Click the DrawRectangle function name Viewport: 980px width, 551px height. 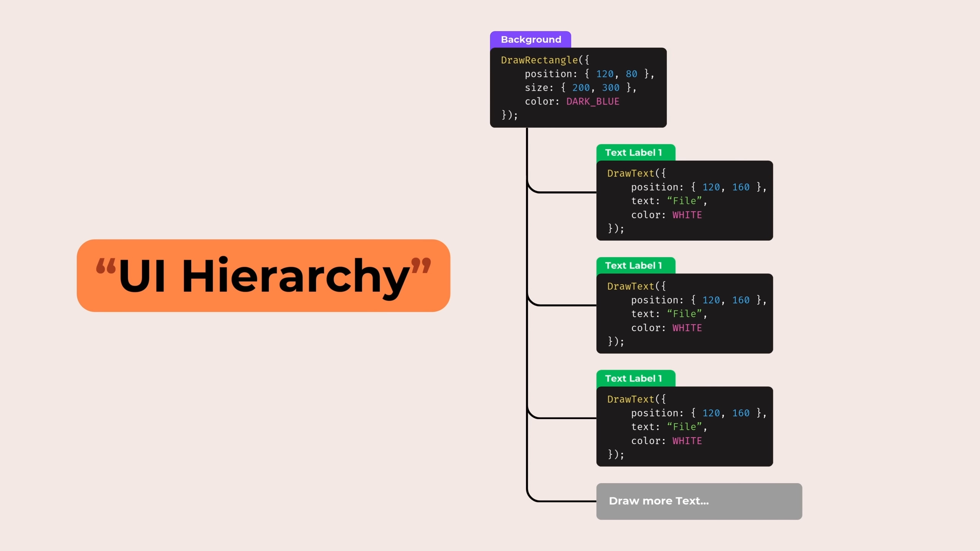pyautogui.click(x=539, y=60)
